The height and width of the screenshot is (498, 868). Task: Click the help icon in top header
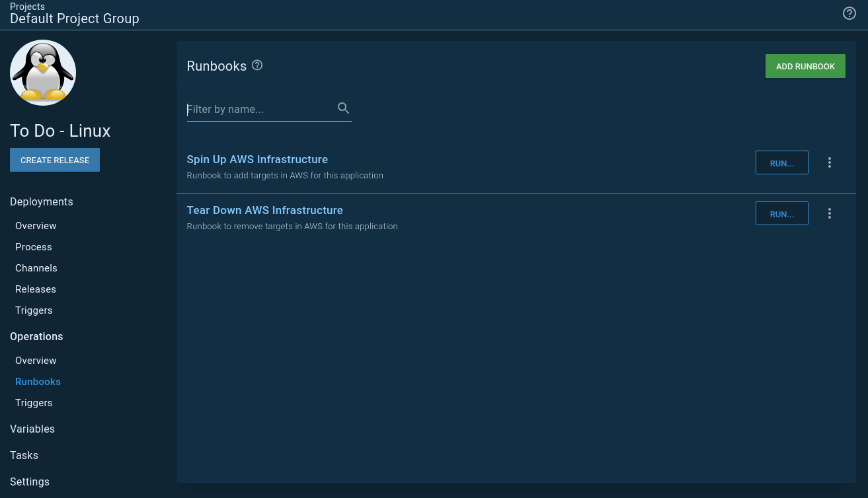[x=849, y=13]
